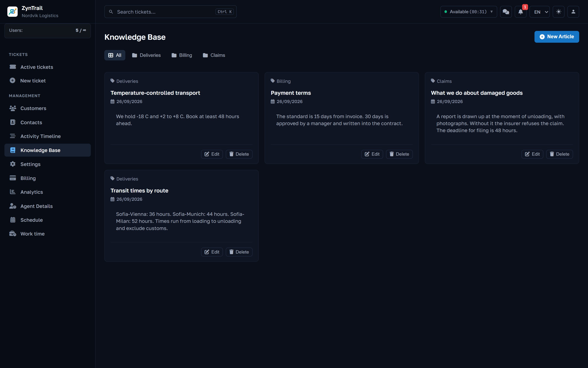This screenshot has width=588, height=368.
Task: Edit Temperature-controlled transport article
Action: pyautogui.click(x=212, y=154)
